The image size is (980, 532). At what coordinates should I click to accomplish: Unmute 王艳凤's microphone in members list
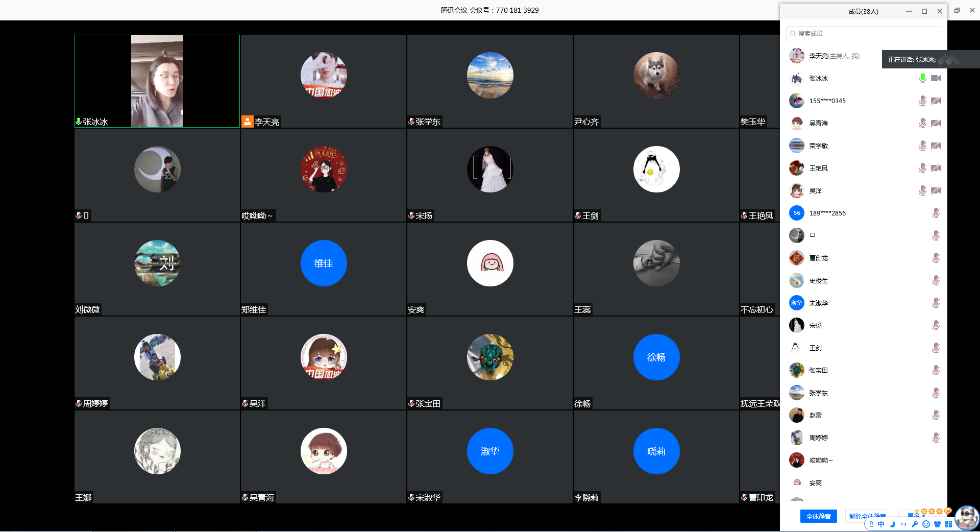[x=922, y=168]
